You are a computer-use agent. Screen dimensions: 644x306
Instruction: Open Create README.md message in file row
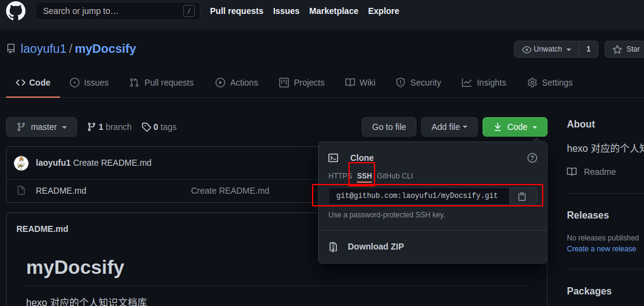230,191
